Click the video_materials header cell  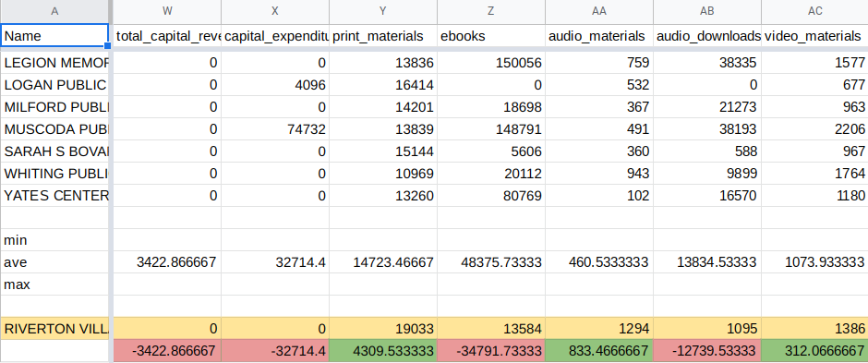coord(814,36)
